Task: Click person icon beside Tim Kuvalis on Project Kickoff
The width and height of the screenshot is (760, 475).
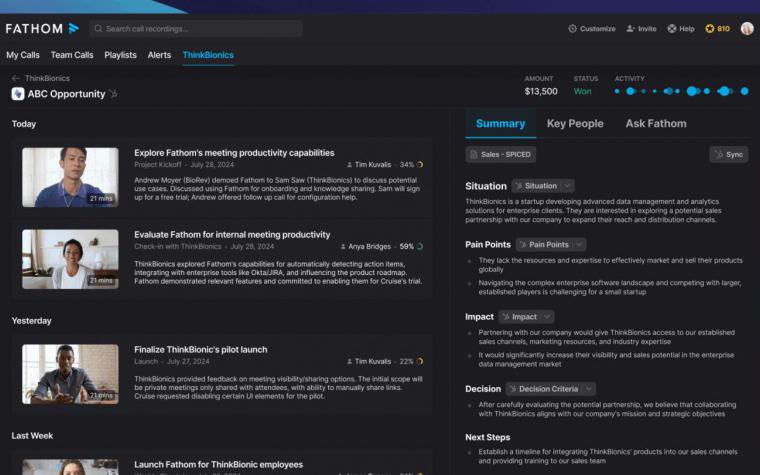Action: pos(349,165)
